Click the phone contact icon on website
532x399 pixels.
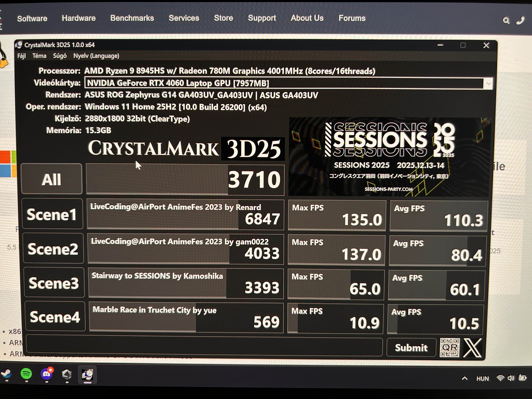click(520, 21)
